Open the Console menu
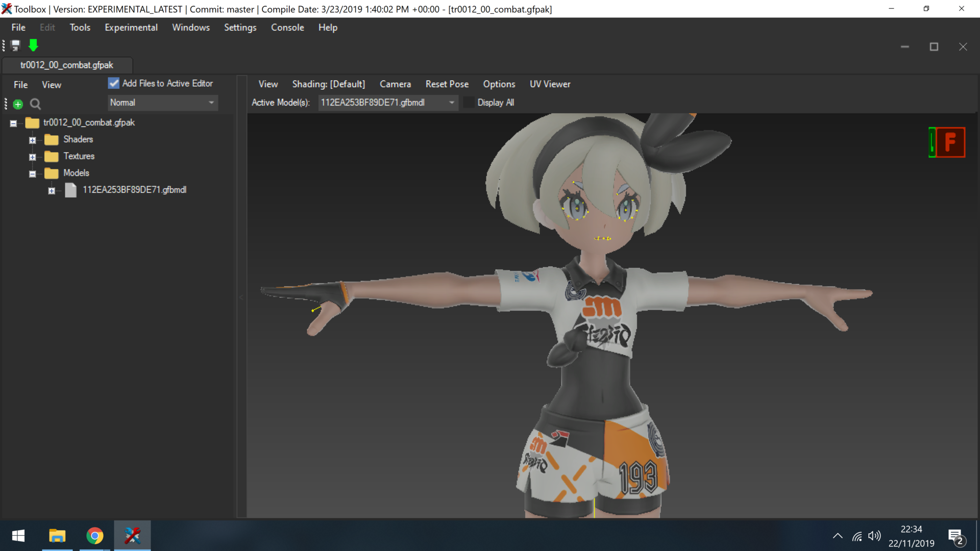The image size is (980, 551). tap(287, 28)
